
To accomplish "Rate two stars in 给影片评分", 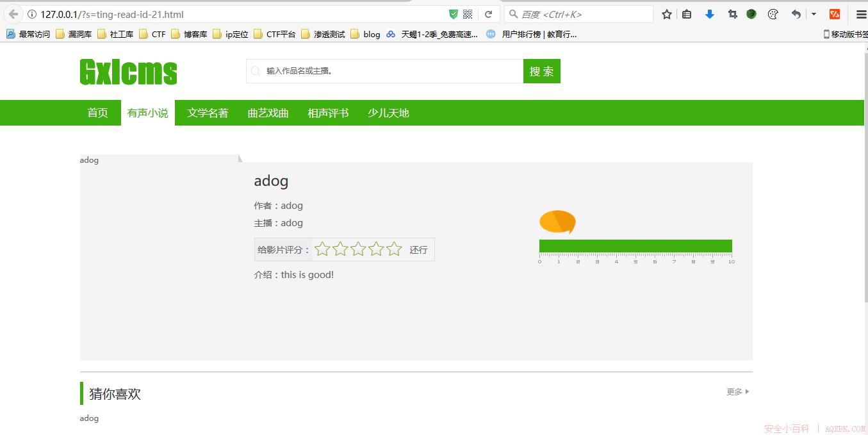I will (x=340, y=249).
